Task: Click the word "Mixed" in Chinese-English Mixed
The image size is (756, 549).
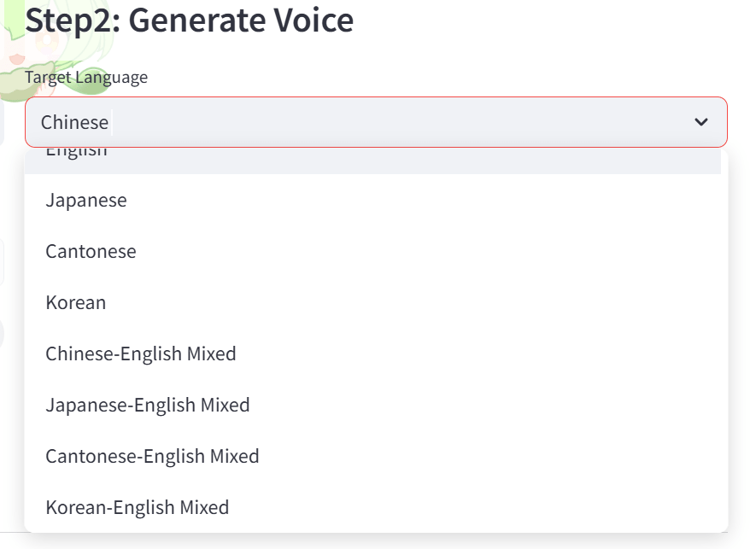Action: coord(211,353)
